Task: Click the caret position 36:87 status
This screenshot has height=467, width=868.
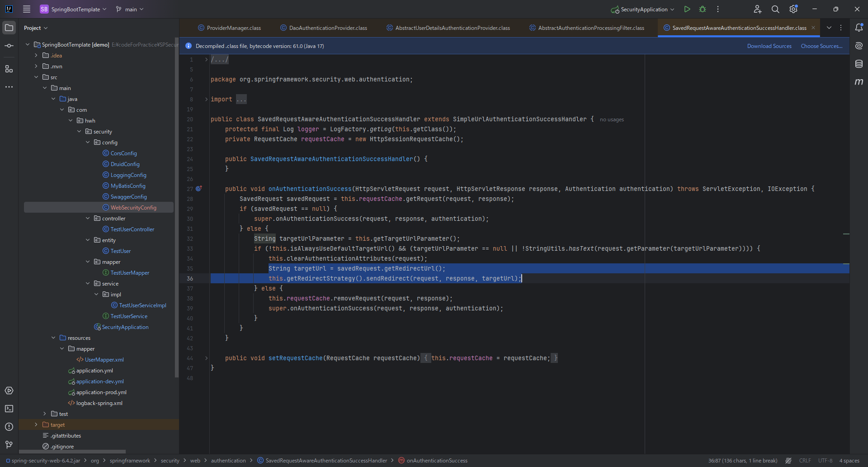Action: tap(743, 461)
